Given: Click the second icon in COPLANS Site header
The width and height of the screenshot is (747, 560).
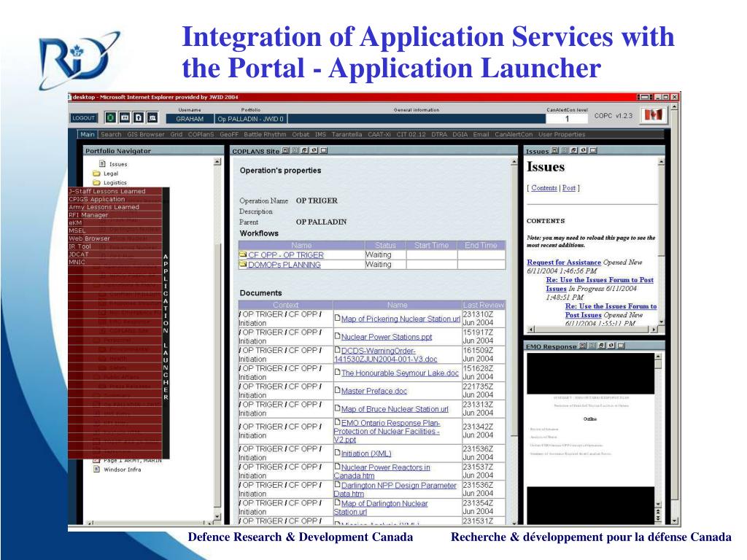Looking at the screenshot, I should (295, 150).
